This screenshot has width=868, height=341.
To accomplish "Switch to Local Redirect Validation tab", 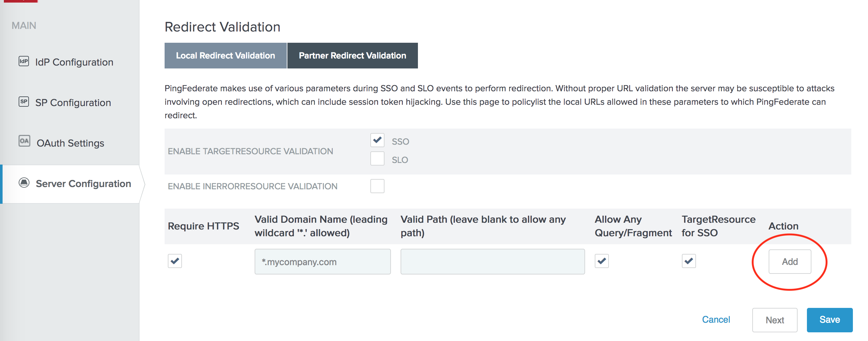I will [x=225, y=56].
